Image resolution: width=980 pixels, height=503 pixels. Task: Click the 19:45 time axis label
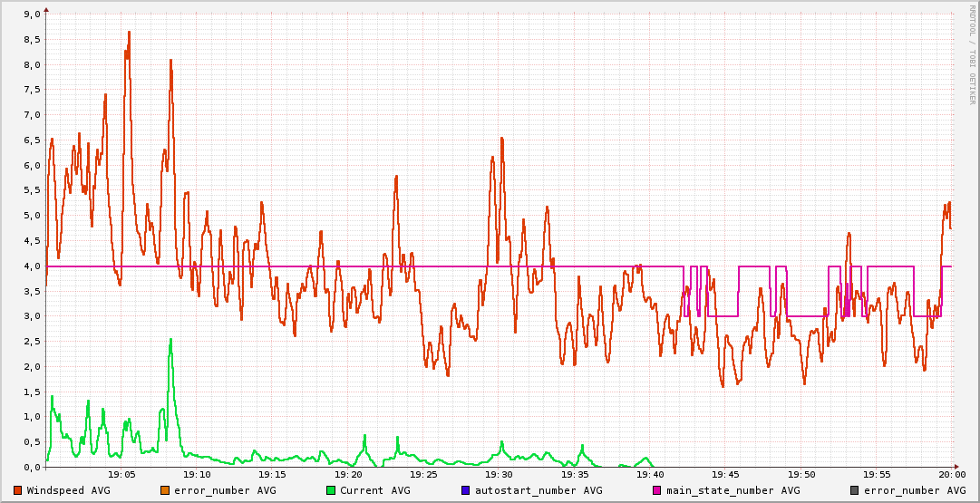click(x=725, y=476)
